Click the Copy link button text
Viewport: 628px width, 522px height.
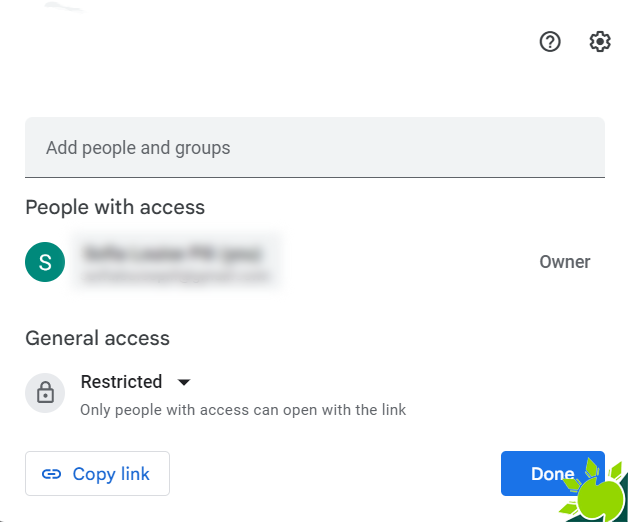[111, 474]
